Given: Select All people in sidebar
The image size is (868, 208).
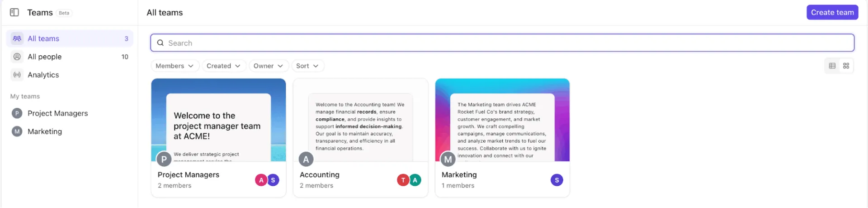Looking at the screenshot, I should click(70, 57).
